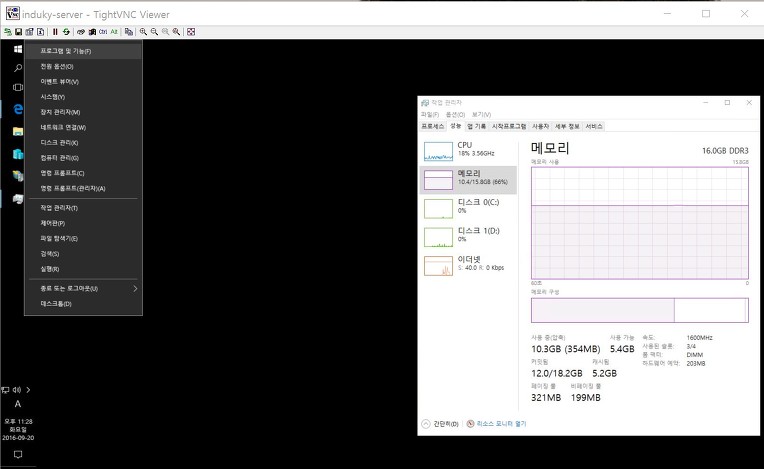Switch to the 서비스 tab
The image size is (764, 469).
click(594, 127)
